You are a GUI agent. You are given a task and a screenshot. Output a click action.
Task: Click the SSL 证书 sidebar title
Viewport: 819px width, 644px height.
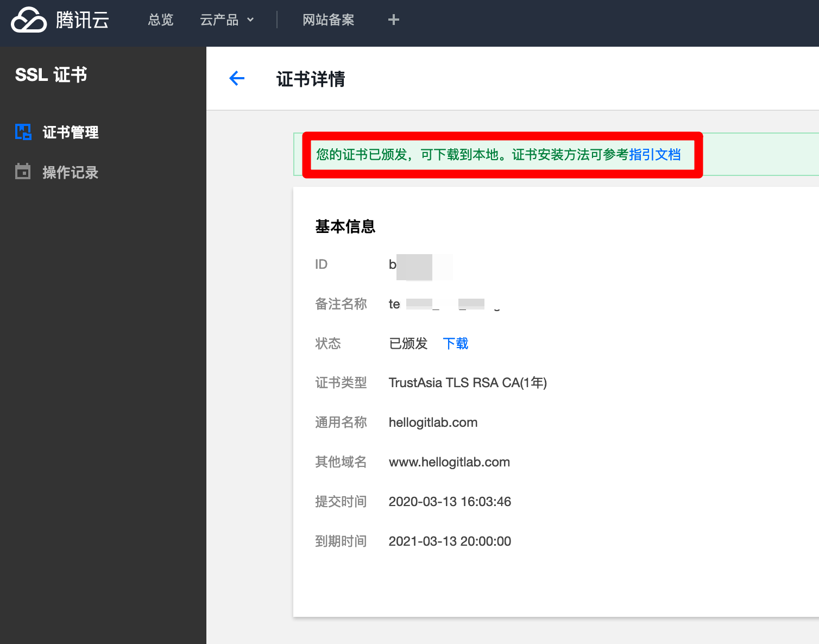tap(51, 74)
